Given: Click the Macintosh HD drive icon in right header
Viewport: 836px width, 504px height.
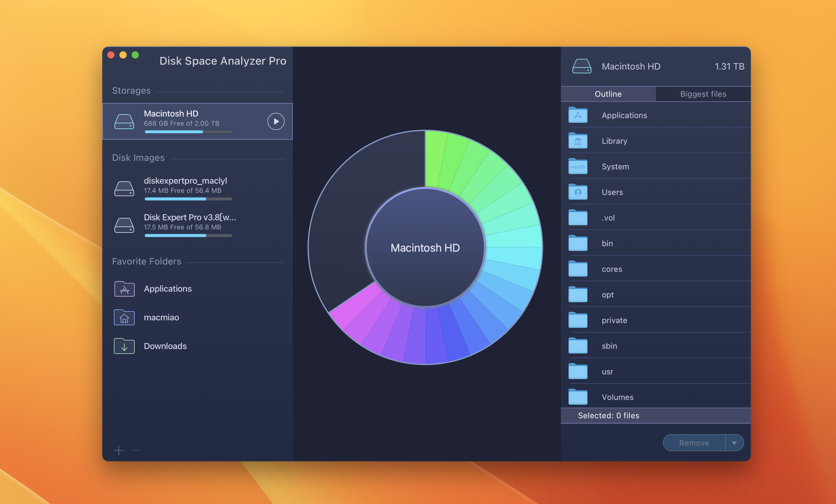Looking at the screenshot, I should (x=582, y=66).
